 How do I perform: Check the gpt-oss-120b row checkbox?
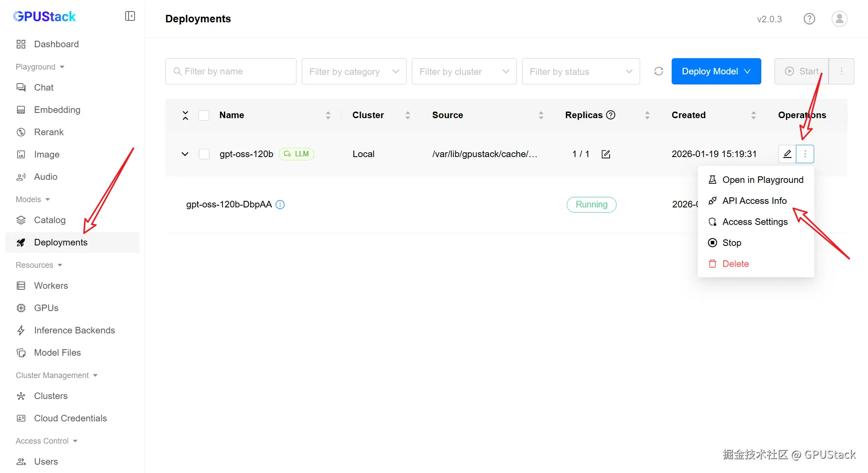coord(204,154)
